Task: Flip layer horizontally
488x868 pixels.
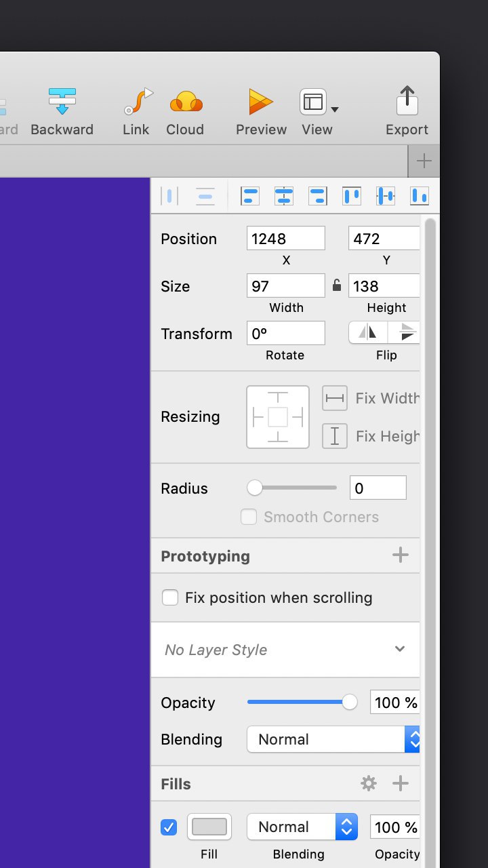Action: pyautogui.click(x=368, y=333)
